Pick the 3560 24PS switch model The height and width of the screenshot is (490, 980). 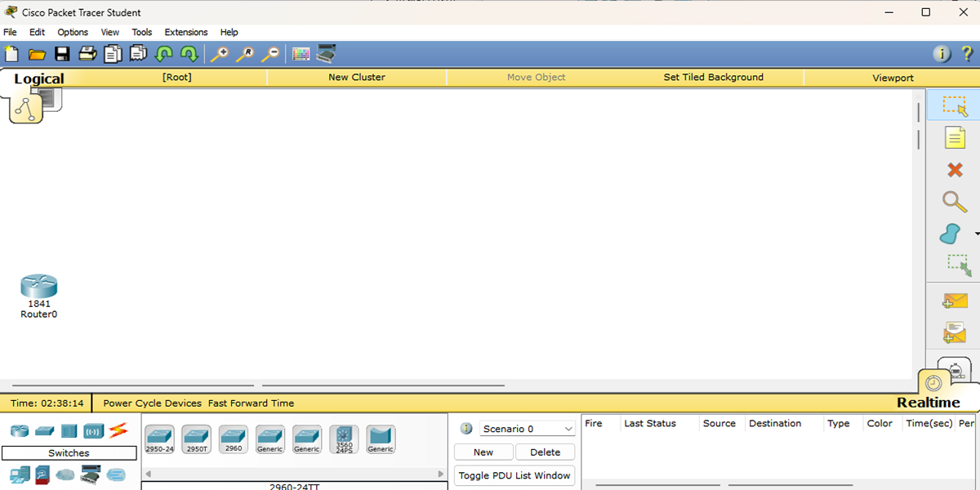(x=345, y=439)
